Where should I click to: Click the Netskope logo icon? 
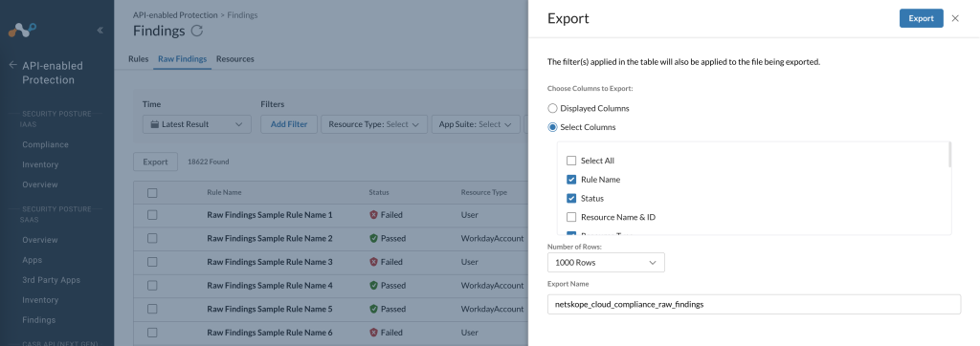[x=23, y=30]
